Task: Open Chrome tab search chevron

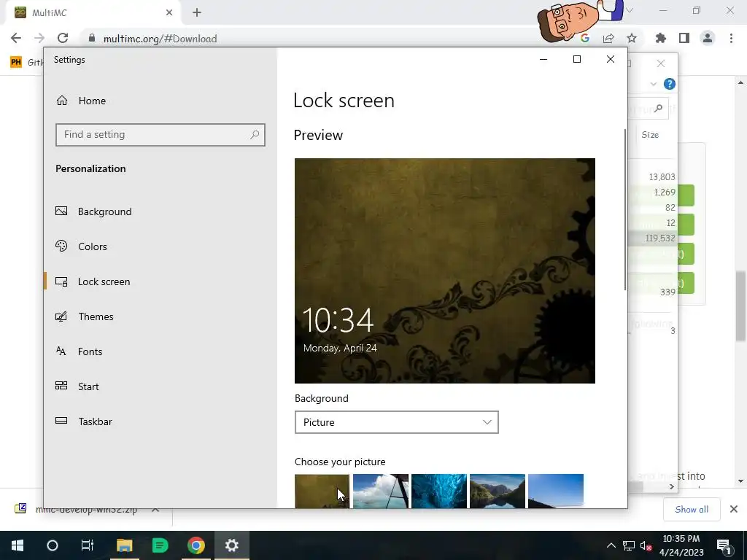Action: point(630,10)
